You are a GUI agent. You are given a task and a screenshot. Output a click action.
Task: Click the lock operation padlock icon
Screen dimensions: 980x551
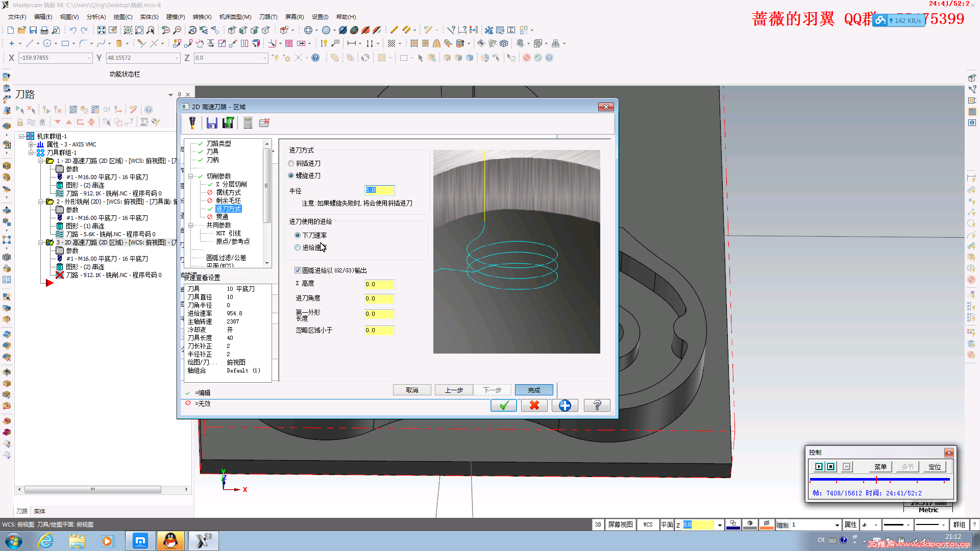[20, 122]
